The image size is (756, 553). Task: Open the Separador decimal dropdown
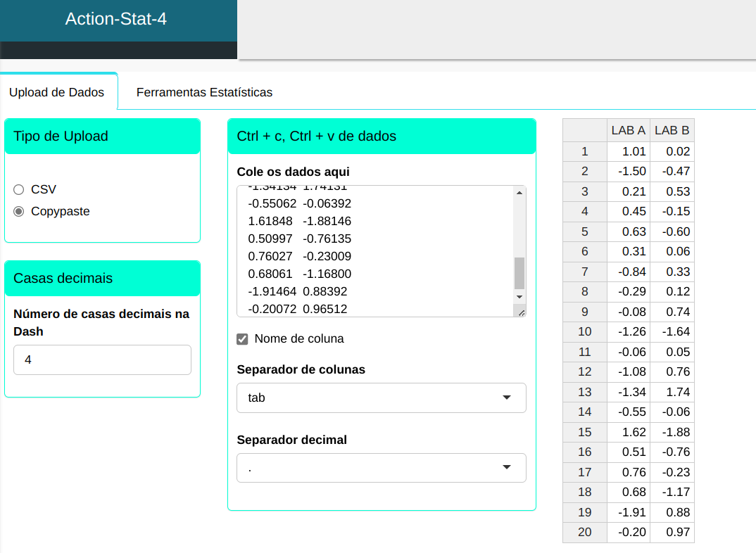[381, 468]
